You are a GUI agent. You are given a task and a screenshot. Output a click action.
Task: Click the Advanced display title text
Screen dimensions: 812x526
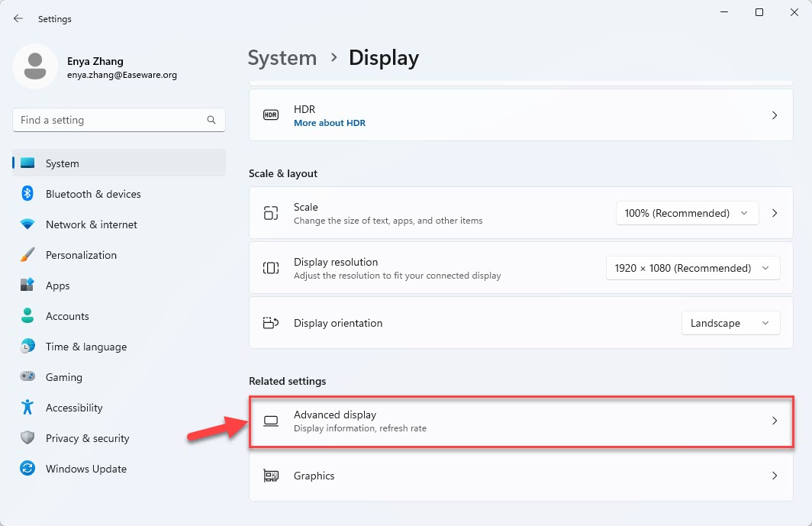point(335,415)
